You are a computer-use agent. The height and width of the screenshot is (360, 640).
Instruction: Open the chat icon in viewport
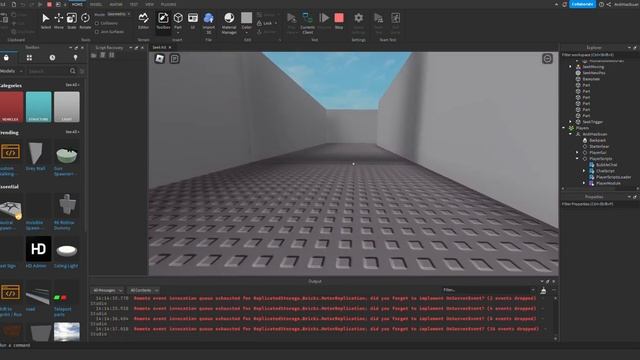[175, 59]
